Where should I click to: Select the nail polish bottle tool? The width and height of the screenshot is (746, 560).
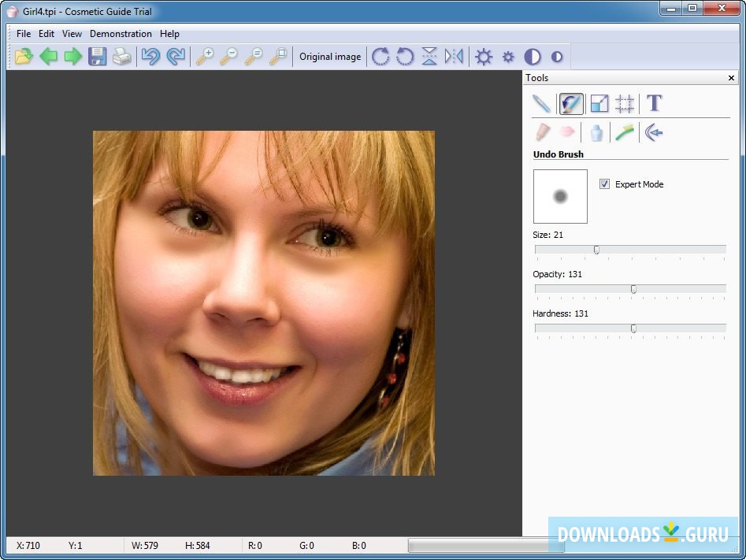(x=596, y=132)
